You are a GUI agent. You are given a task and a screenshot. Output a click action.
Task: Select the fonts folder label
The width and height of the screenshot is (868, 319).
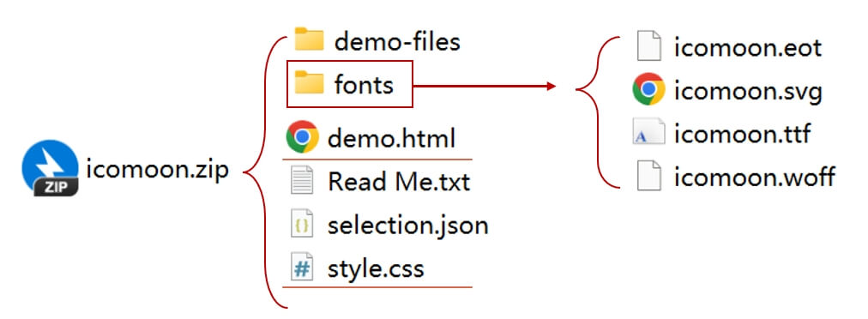click(364, 85)
